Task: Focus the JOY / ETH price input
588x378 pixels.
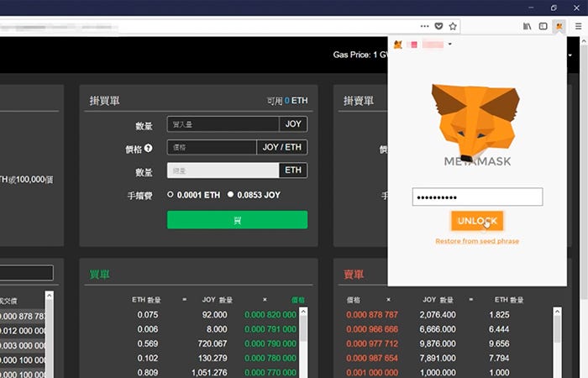Action: [212, 147]
